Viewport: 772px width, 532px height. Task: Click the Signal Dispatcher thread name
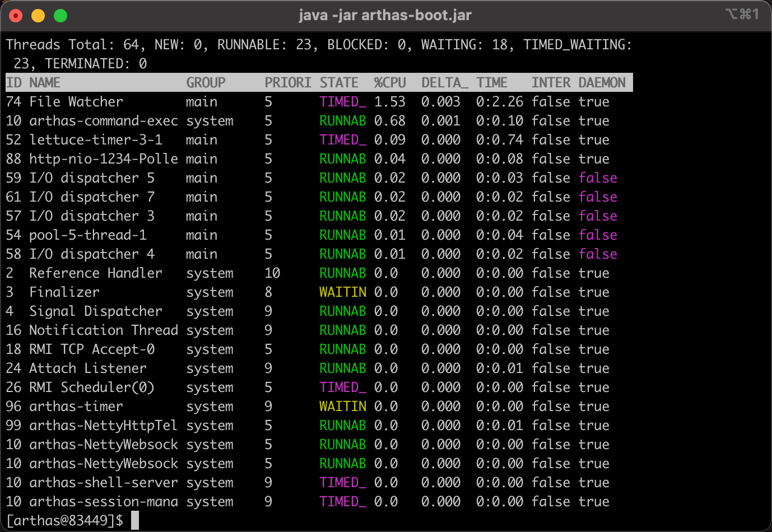pos(96,311)
